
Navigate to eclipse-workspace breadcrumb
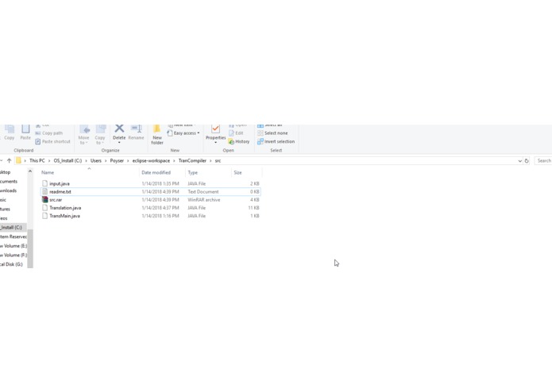151,160
